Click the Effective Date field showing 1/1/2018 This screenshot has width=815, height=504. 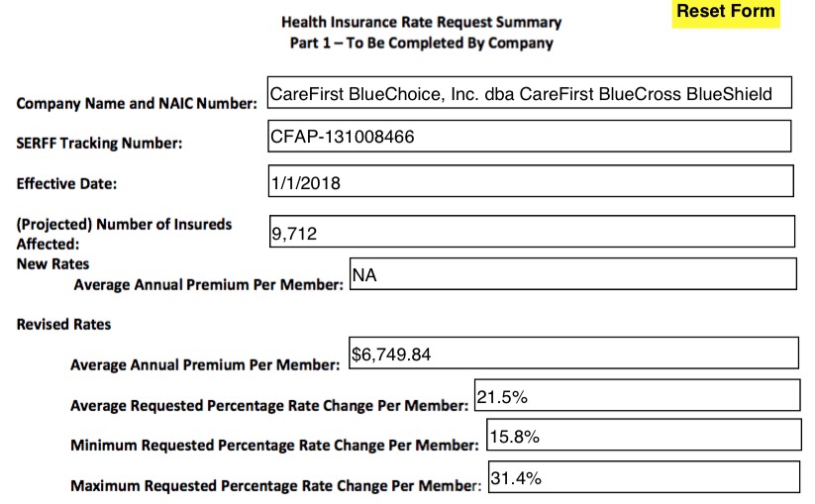tap(532, 182)
